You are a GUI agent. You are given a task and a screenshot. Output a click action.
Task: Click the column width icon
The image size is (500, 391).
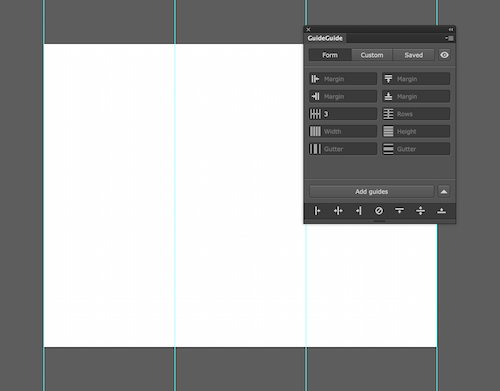pyautogui.click(x=315, y=131)
